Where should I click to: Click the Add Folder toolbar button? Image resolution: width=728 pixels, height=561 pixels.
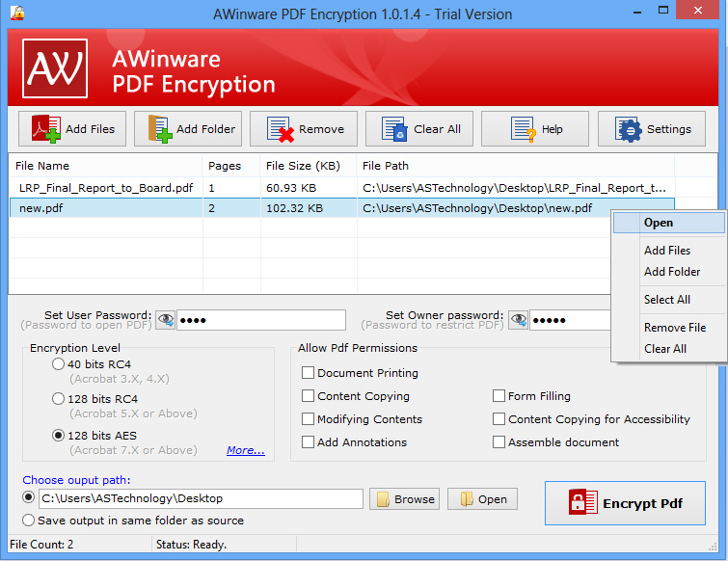tap(188, 129)
